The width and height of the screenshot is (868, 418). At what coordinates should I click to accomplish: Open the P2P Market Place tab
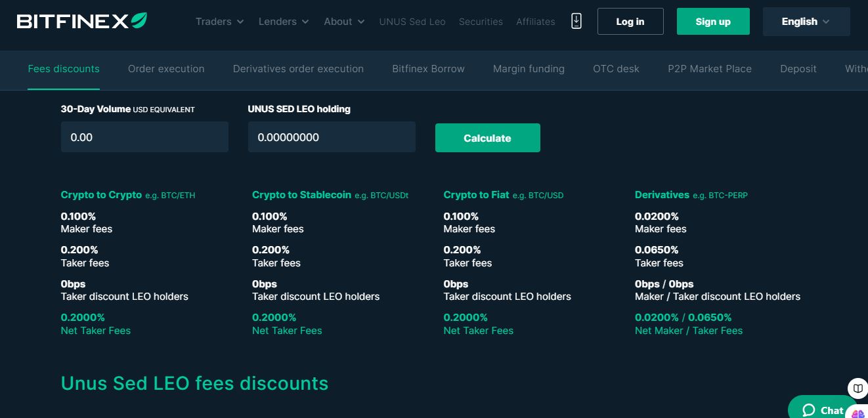pos(710,69)
